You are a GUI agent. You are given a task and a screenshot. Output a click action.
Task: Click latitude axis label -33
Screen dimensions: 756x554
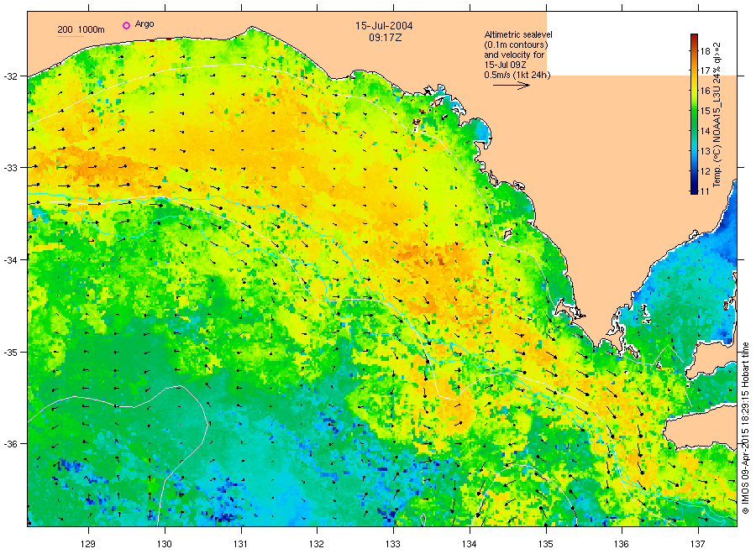click(10, 168)
